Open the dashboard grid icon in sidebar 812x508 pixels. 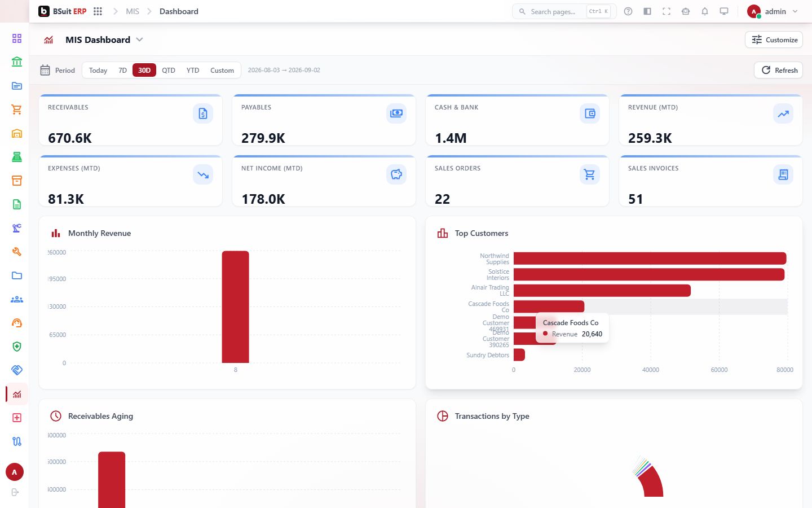click(17, 38)
